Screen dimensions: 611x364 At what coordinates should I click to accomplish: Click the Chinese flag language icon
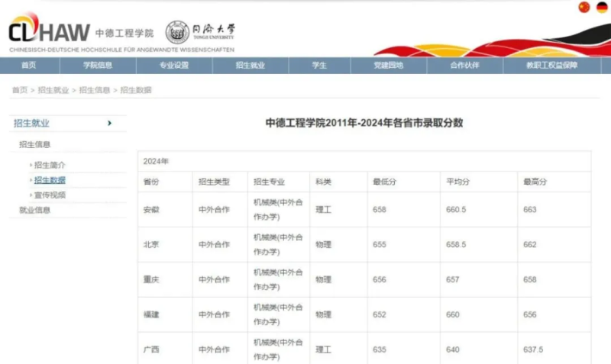tap(584, 8)
